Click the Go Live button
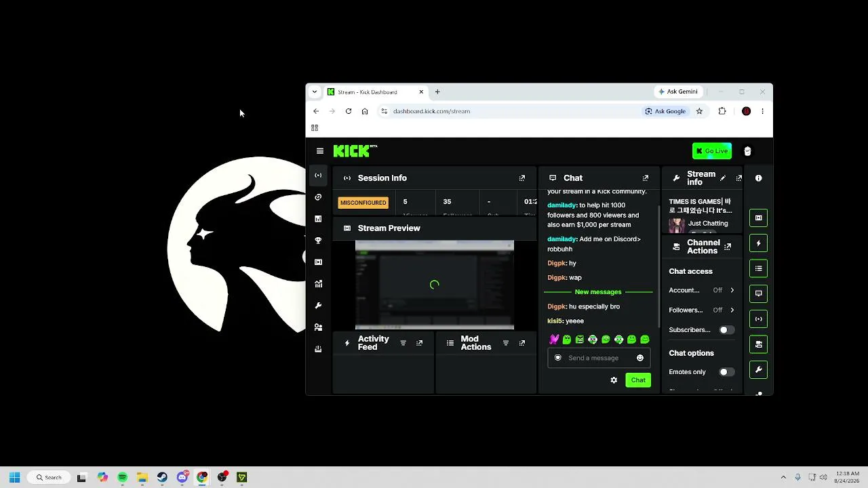868x488 pixels. click(x=712, y=151)
